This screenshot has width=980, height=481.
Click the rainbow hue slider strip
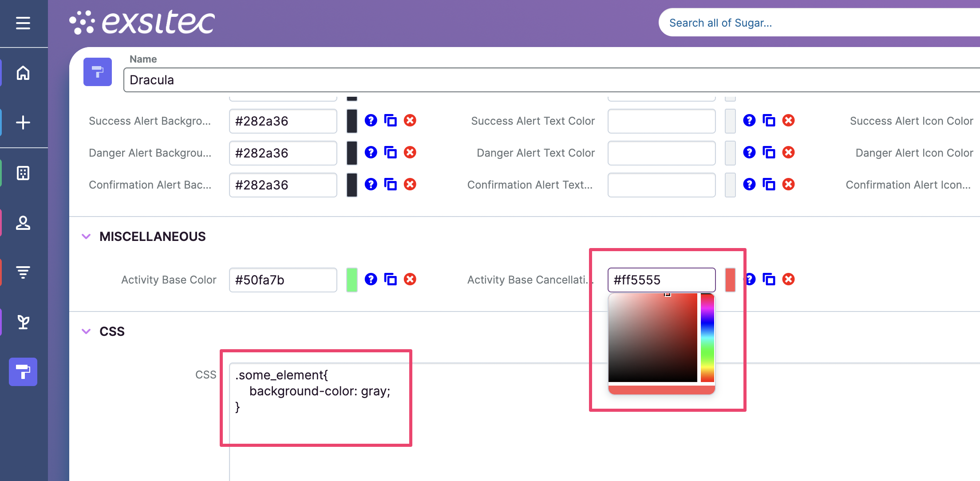707,337
